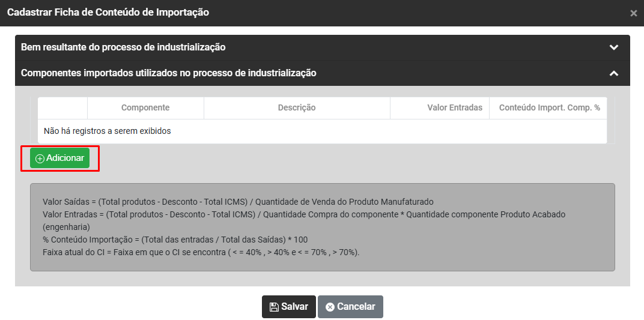Sort by the Descrição column header

point(297,108)
